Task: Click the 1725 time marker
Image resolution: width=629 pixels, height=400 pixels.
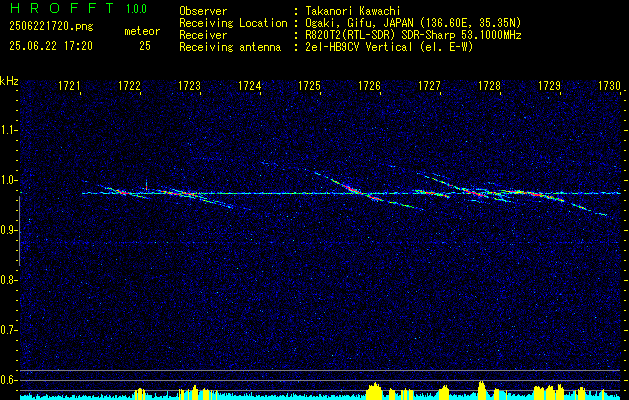Action: (x=309, y=86)
